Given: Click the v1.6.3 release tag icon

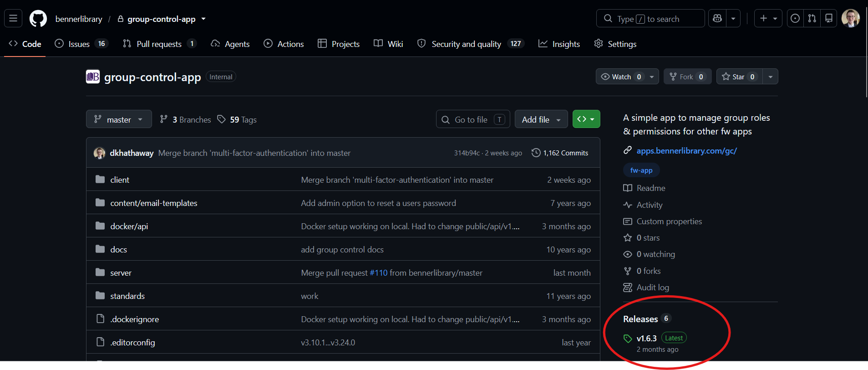Looking at the screenshot, I should [x=628, y=339].
